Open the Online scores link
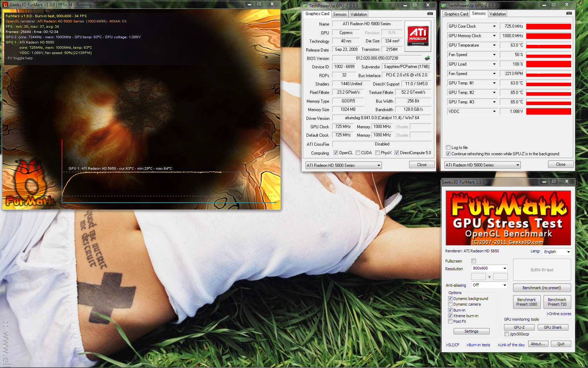 coord(559,314)
